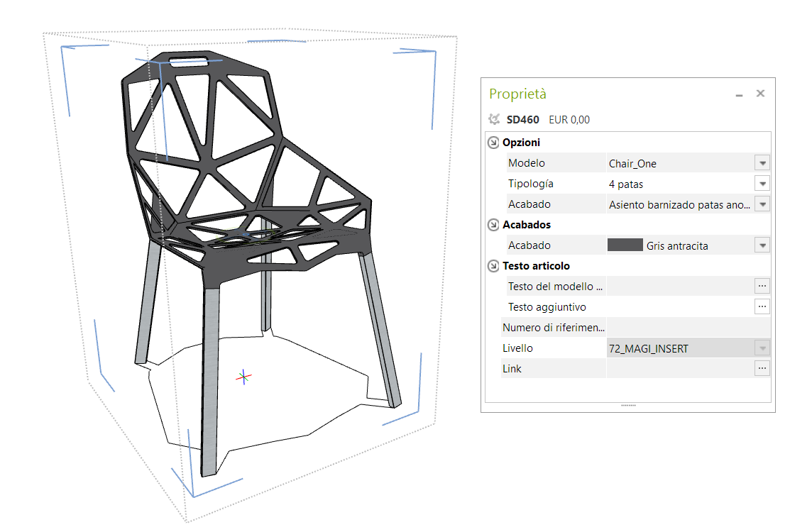The width and height of the screenshot is (790, 532).
Task: Click the settings icon beside SD460
Action: click(494, 119)
